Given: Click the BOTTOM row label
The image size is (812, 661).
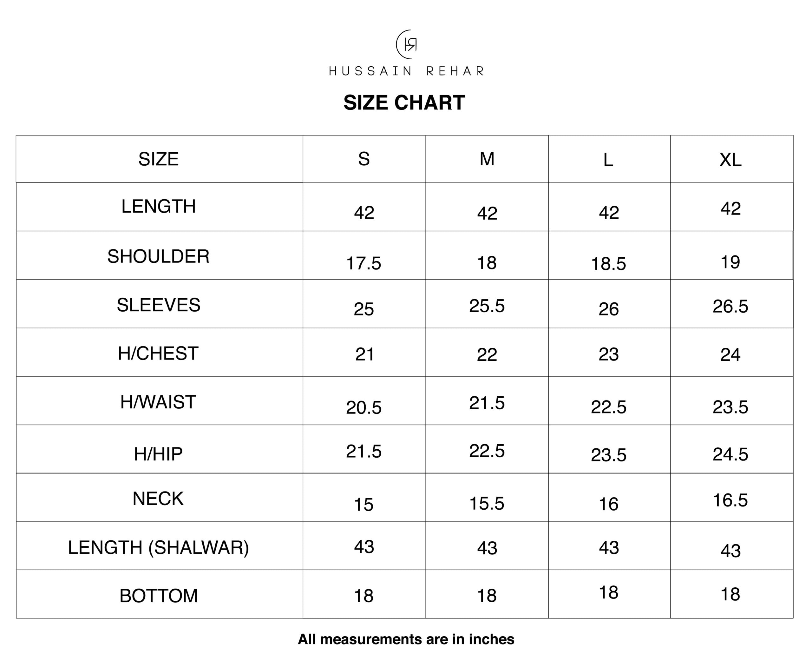Looking at the screenshot, I should pyautogui.click(x=158, y=596).
